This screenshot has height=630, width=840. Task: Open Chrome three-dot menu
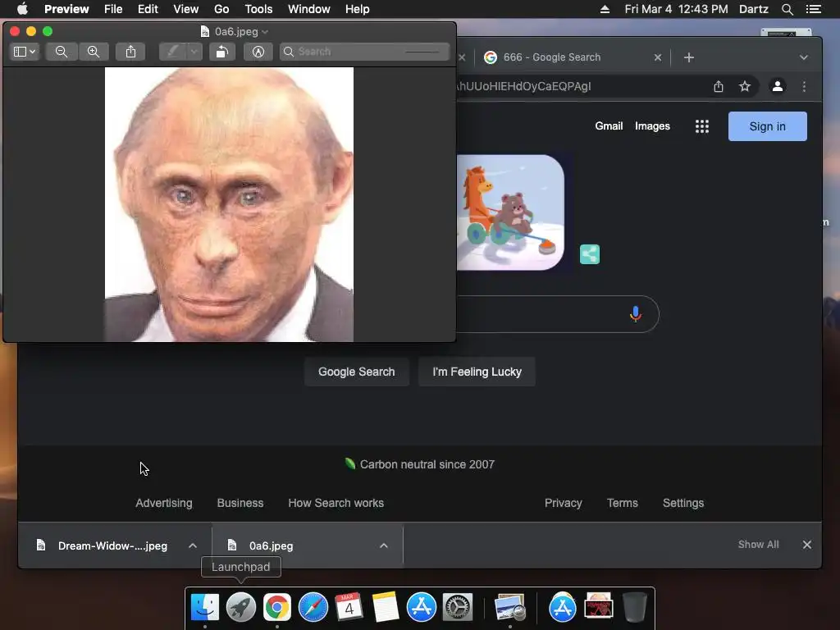804,86
